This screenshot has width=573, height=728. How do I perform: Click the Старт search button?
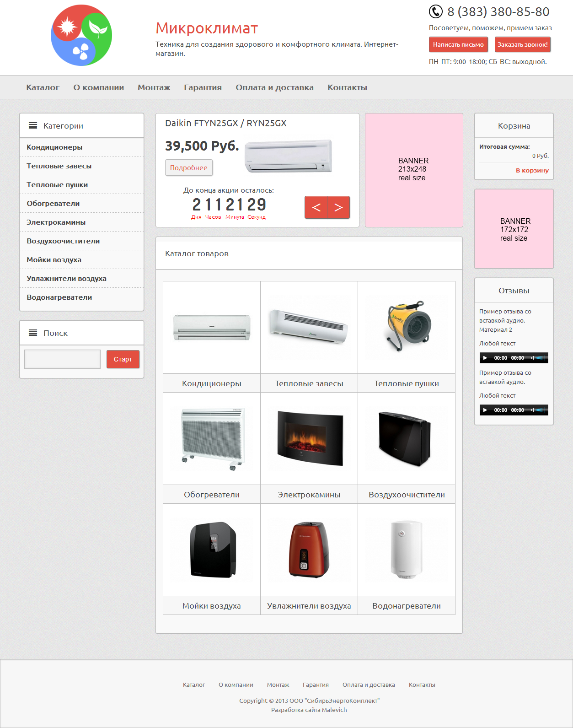(123, 359)
